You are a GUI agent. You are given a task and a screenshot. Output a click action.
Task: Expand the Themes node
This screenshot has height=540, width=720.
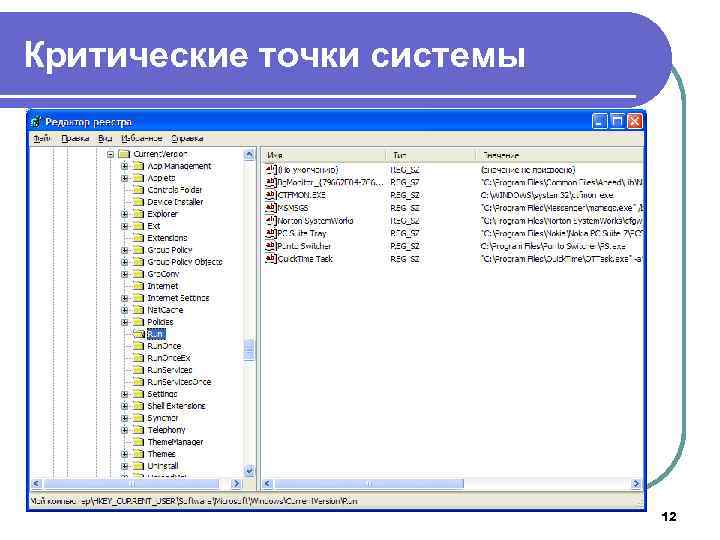124,454
